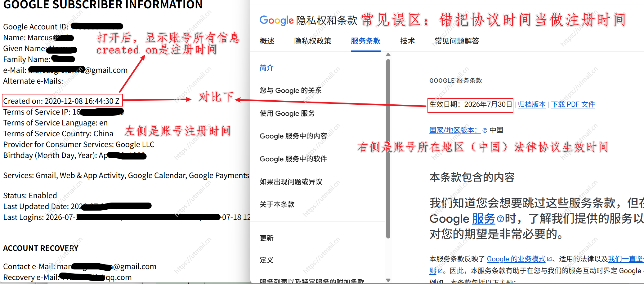Screen dimensions: 644x284
Task: Click the GOOGLE SUBSCRIBER INFORMATION heading
Action: pyautogui.click(x=103, y=5)
